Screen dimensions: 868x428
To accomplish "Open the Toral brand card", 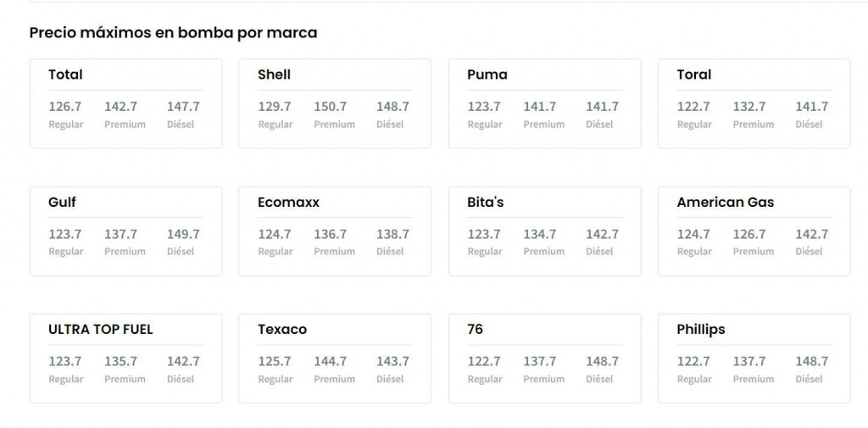I will coord(693,75).
